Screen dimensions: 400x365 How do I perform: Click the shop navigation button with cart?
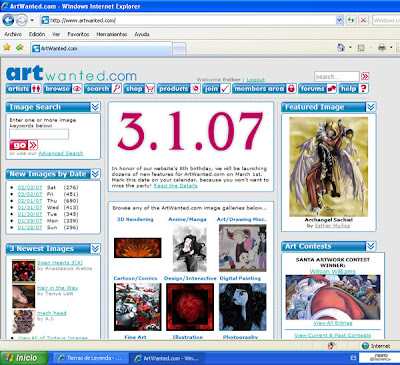(139, 89)
